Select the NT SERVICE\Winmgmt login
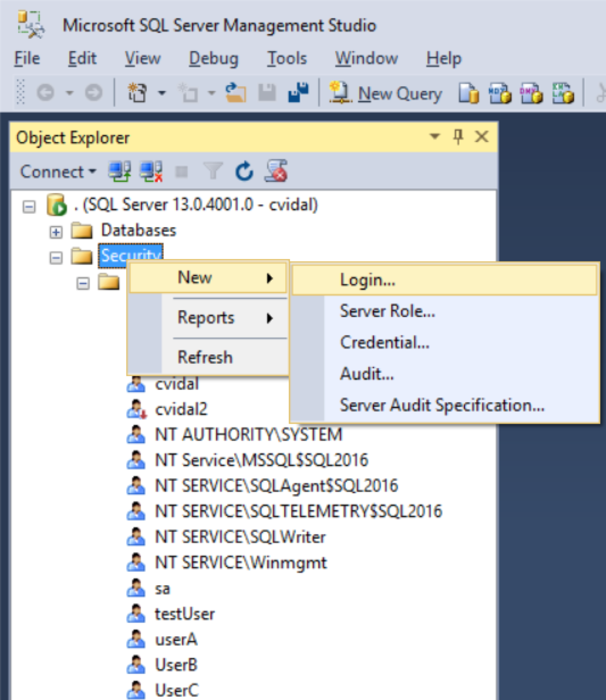This screenshot has width=606, height=700. pos(241,563)
